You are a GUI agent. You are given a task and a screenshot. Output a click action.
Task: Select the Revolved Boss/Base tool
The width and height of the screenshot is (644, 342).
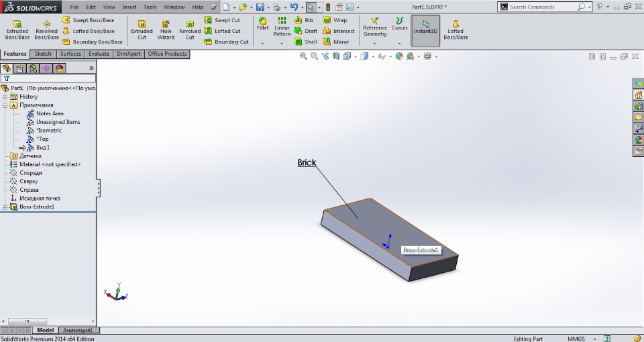46,30
